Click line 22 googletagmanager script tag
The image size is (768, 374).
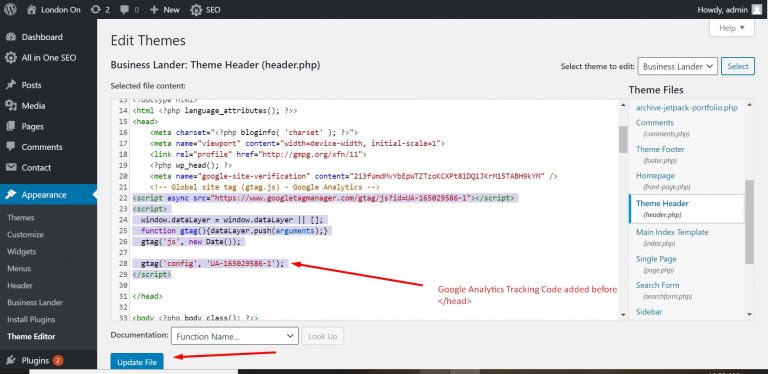(x=323, y=198)
